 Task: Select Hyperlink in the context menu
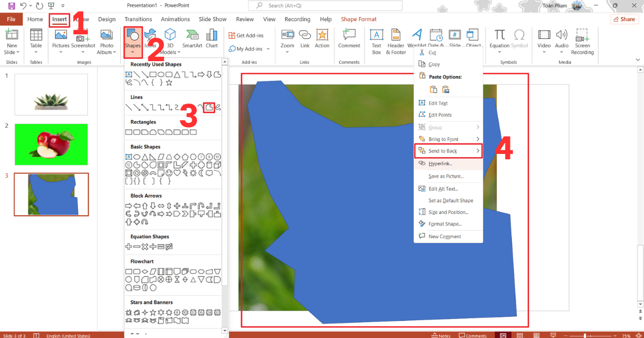448,164
